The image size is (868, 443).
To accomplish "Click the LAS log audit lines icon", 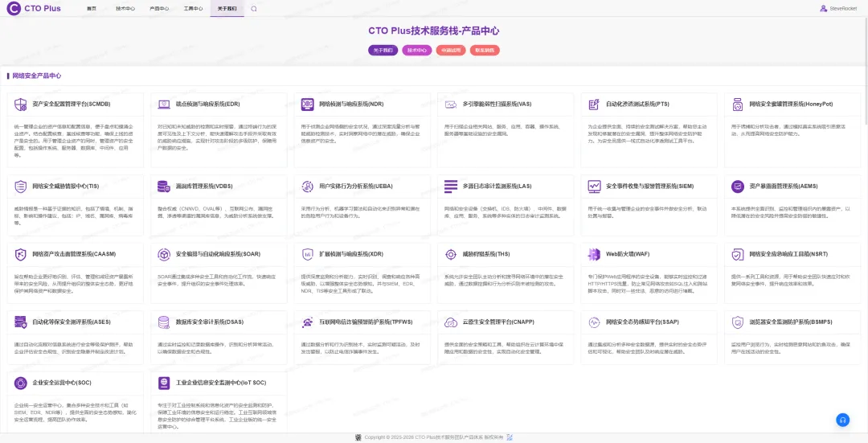I will [x=451, y=187].
